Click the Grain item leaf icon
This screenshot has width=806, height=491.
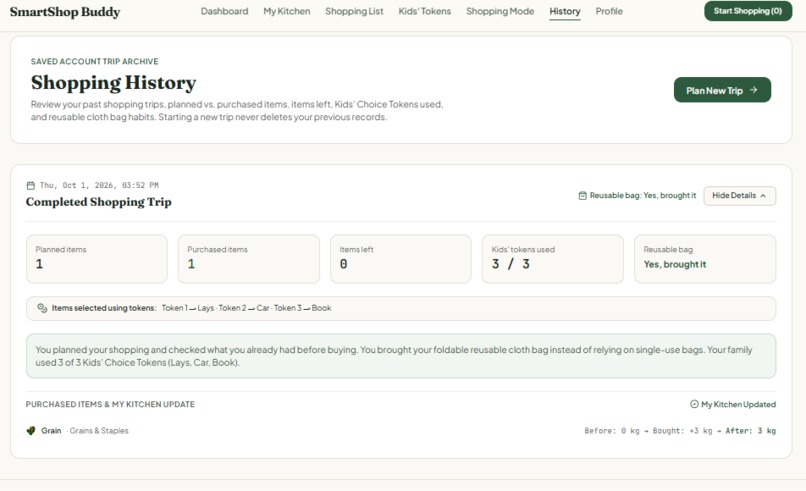[x=31, y=430]
